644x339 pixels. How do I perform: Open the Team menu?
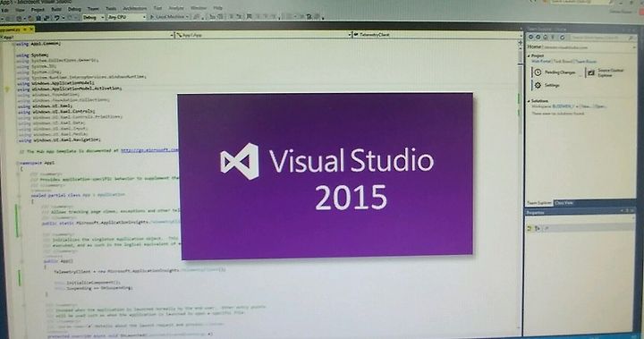[x=93, y=9]
